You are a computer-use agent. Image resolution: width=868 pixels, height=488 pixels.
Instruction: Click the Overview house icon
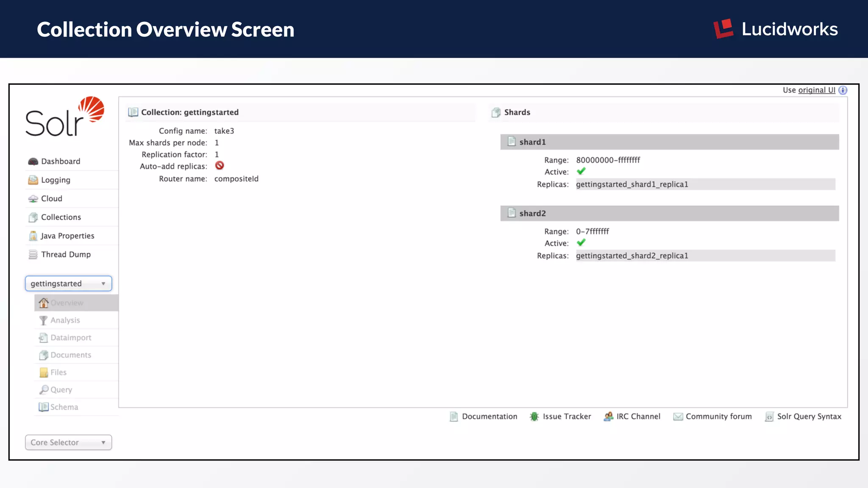43,303
